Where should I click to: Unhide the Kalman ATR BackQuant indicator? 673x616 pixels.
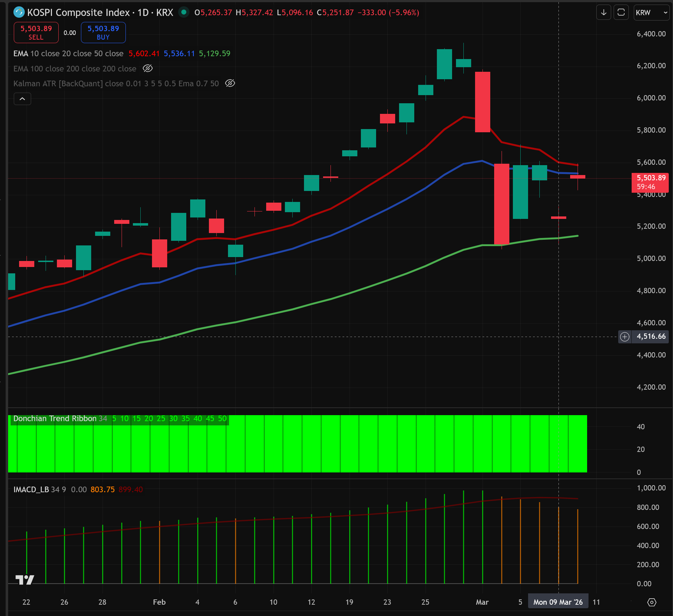[x=230, y=83]
